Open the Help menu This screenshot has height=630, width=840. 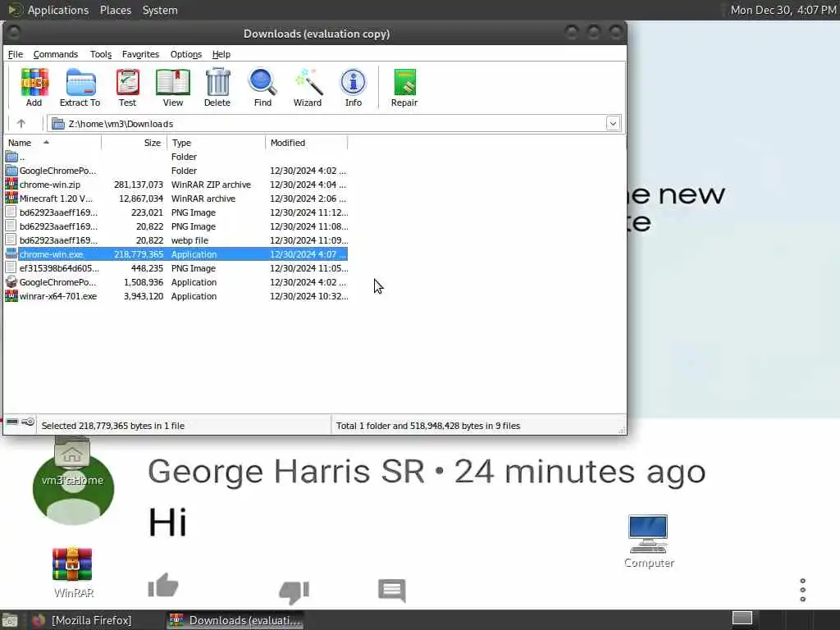221,54
